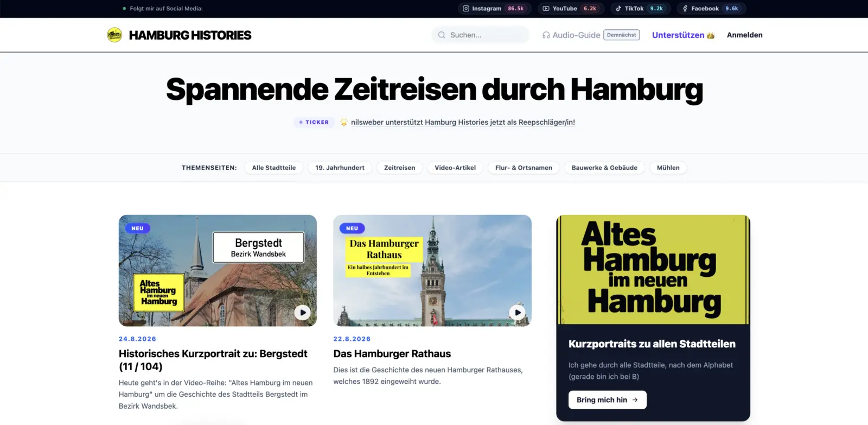Click text Ich gehe durch alle Stadtteile
Image resolution: width=868 pixels, height=425 pixels.
pos(650,371)
